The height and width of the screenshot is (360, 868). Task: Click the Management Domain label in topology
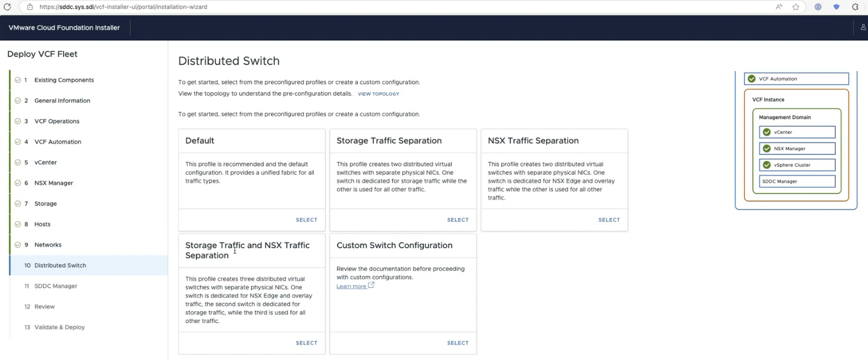[x=784, y=118]
